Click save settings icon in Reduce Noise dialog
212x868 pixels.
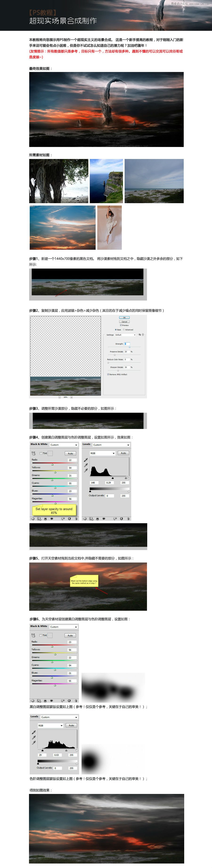pyautogui.click(x=140, y=335)
